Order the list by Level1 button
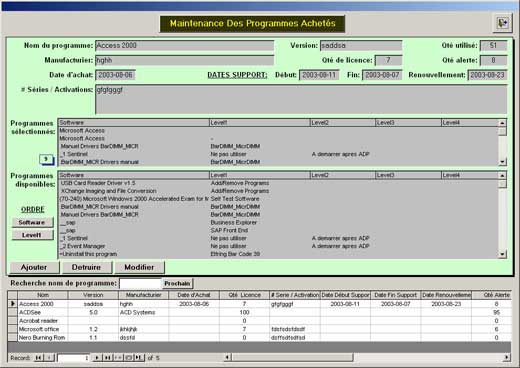Image resolution: width=520 pixels, height=368 pixels. tap(32, 235)
